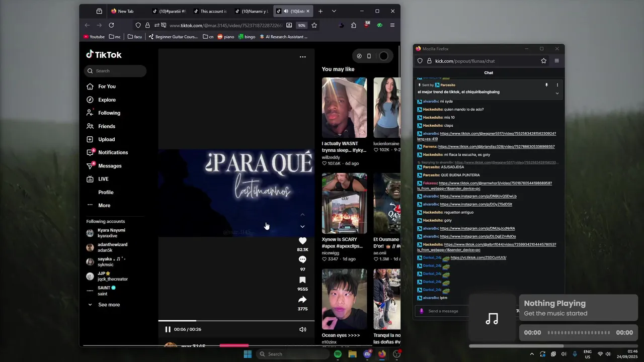Viewport: 644px width, 362px height.
Task: Open the For You feed in TikTok sidebar
Action: click(x=107, y=86)
